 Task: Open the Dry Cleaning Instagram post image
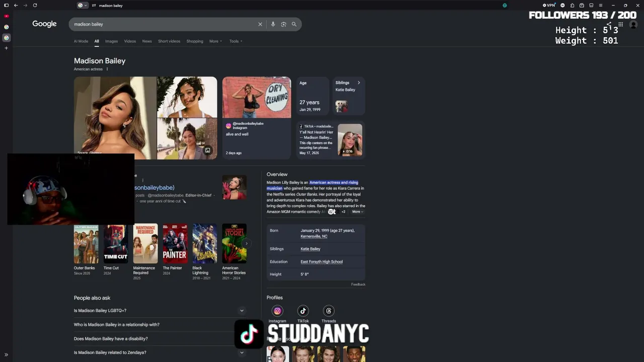(x=257, y=98)
